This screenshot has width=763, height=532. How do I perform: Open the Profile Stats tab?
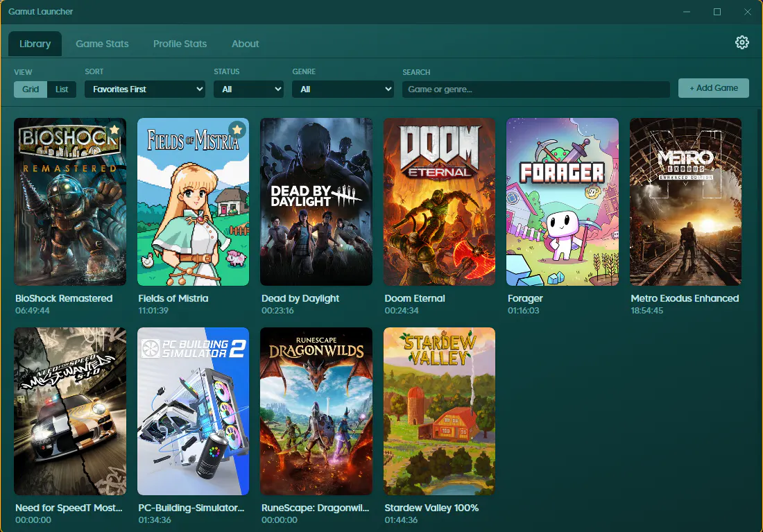[180, 44]
